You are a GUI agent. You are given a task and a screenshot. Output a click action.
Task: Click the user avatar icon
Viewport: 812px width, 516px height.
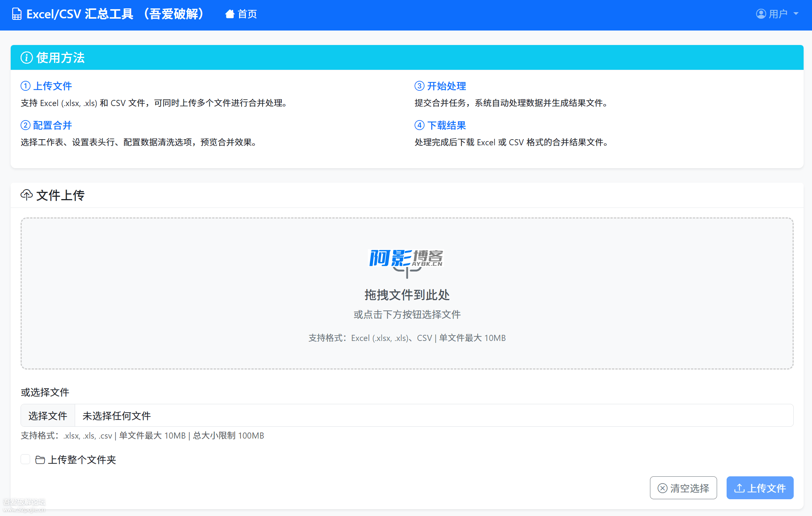click(x=761, y=14)
